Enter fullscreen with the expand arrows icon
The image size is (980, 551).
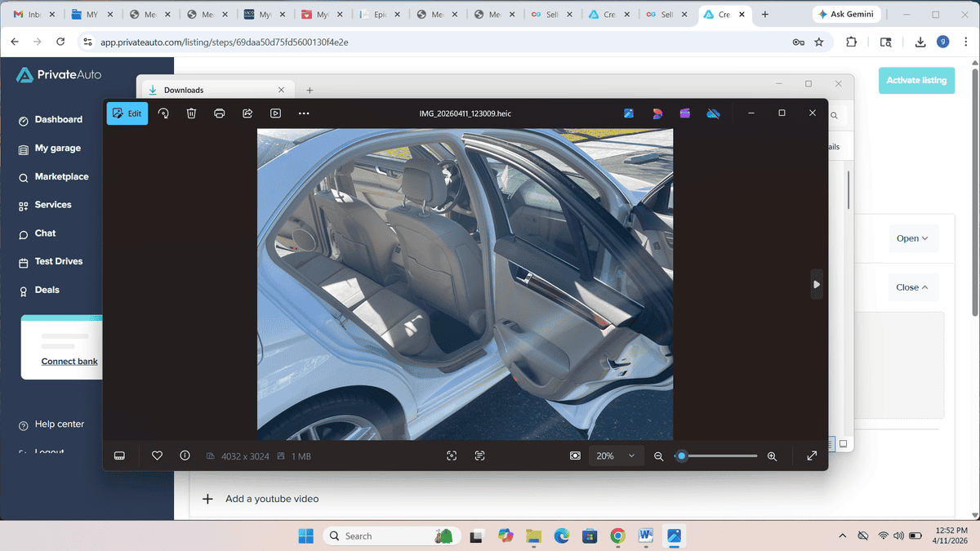pyautogui.click(x=812, y=455)
